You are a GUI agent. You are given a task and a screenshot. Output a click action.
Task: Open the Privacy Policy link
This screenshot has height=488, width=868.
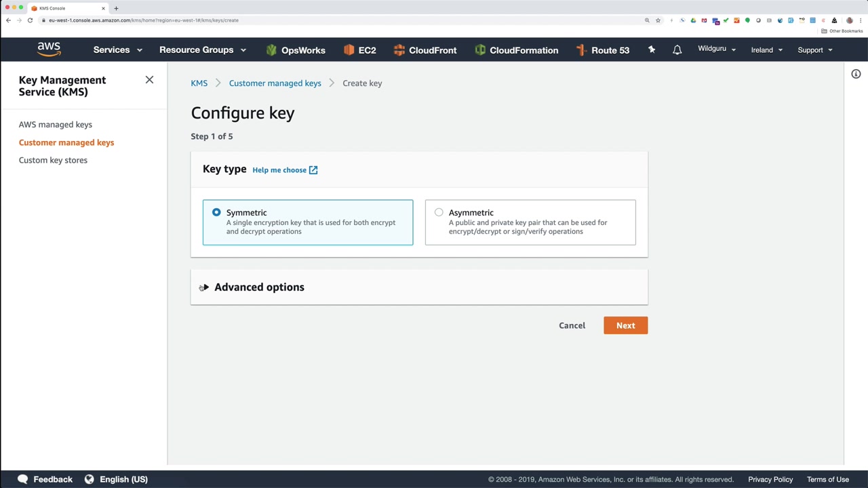point(770,479)
